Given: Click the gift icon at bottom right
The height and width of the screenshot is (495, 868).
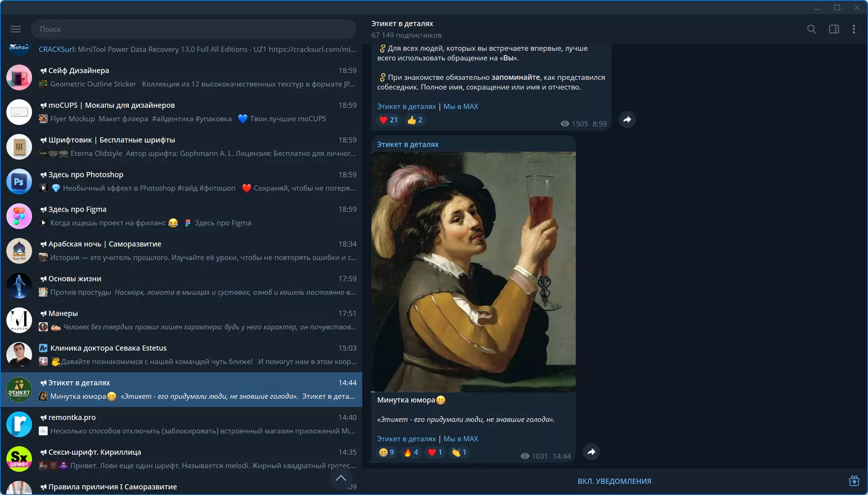Looking at the screenshot, I should (854, 481).
